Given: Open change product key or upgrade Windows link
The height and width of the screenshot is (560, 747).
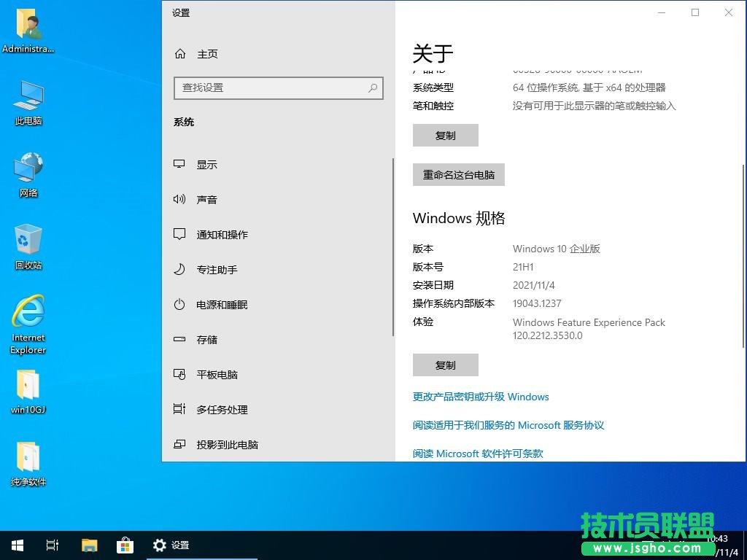Looking at the screenshot, I should tap(481, 397).
